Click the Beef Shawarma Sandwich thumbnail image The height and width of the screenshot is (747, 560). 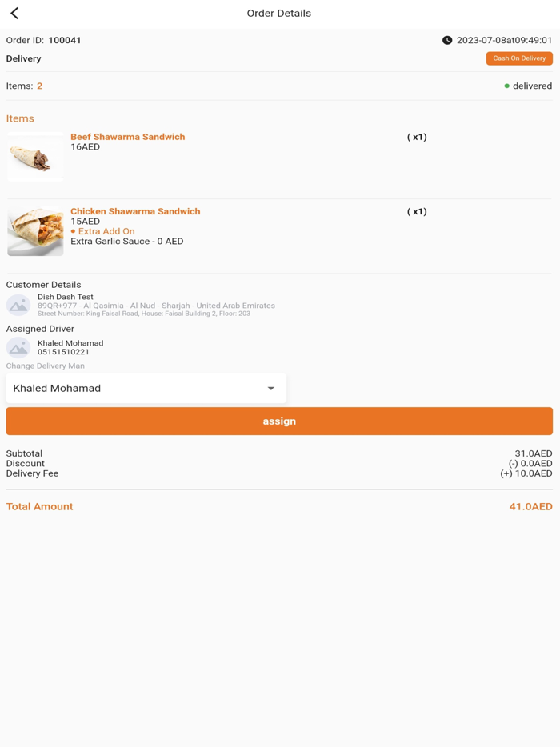pos(34,157)
